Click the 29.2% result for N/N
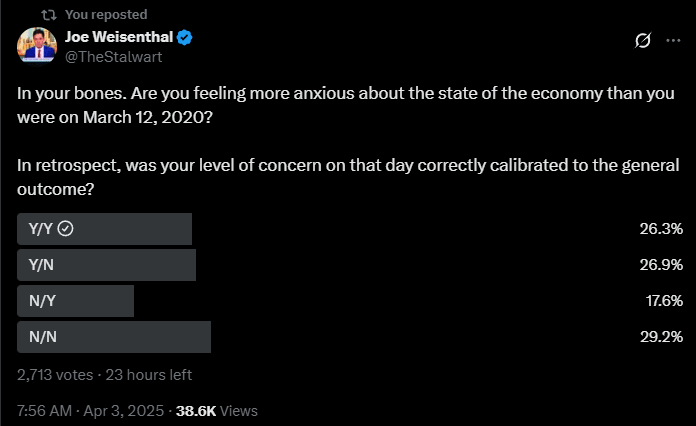The width and height of the screenshot is (696, 426). click(660, 337)
